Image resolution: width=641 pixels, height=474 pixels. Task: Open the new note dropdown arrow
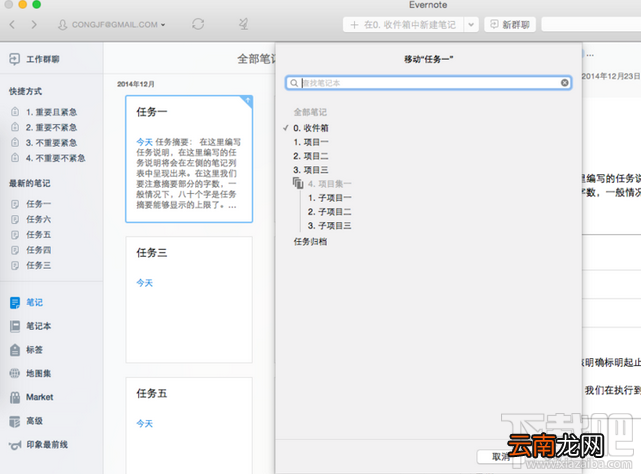point(471,25)
